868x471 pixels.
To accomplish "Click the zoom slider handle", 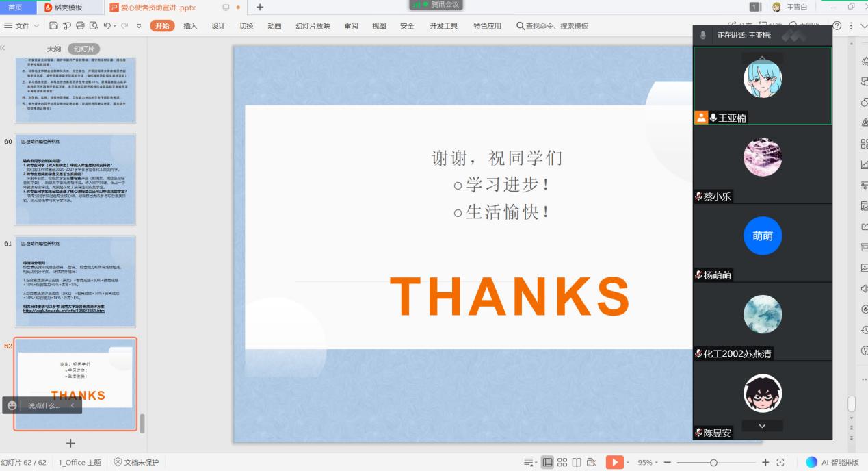I will click(713, 462).
